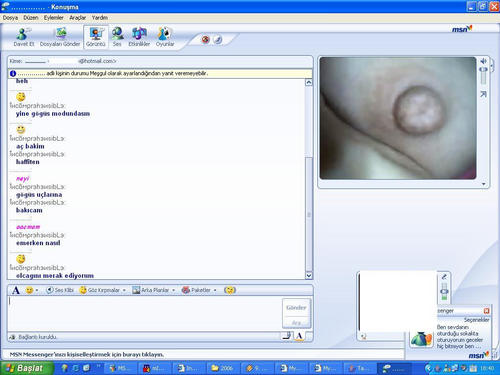Switch to handwriting input mode
500x375 pixels.
click(x=287, y=336)
